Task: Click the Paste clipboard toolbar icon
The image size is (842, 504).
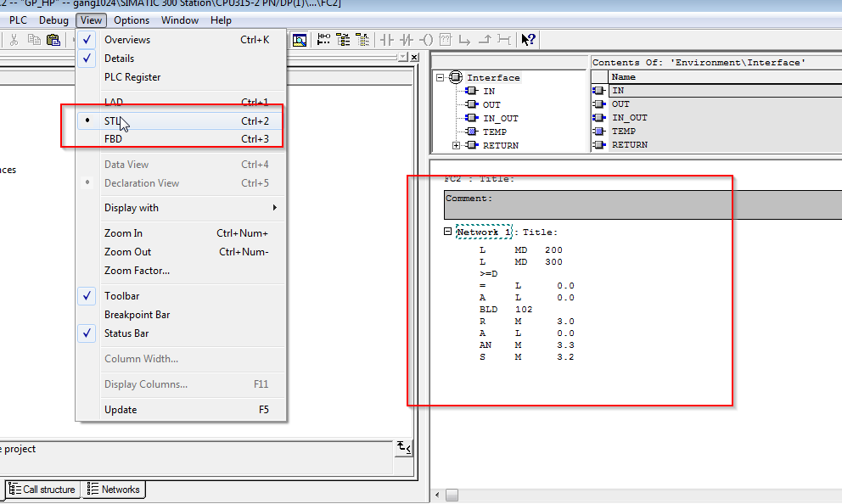Action: coord(53,39)
